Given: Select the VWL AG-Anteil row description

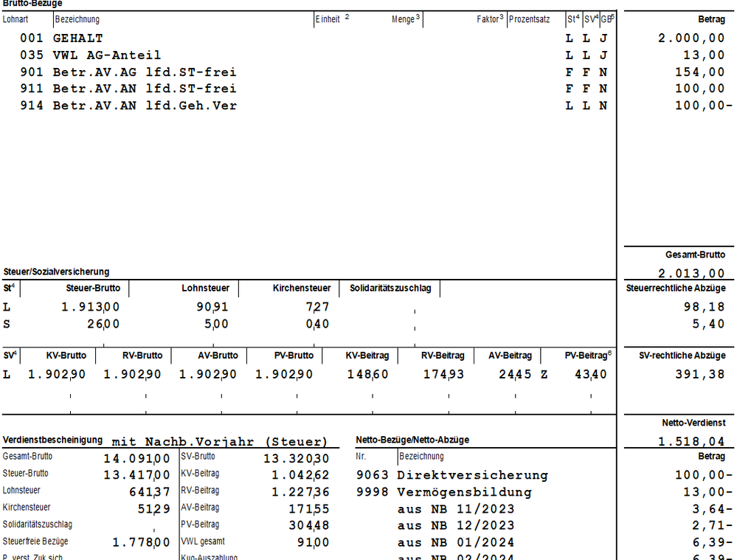Looking at the screenshot, I should click(107, 55).
